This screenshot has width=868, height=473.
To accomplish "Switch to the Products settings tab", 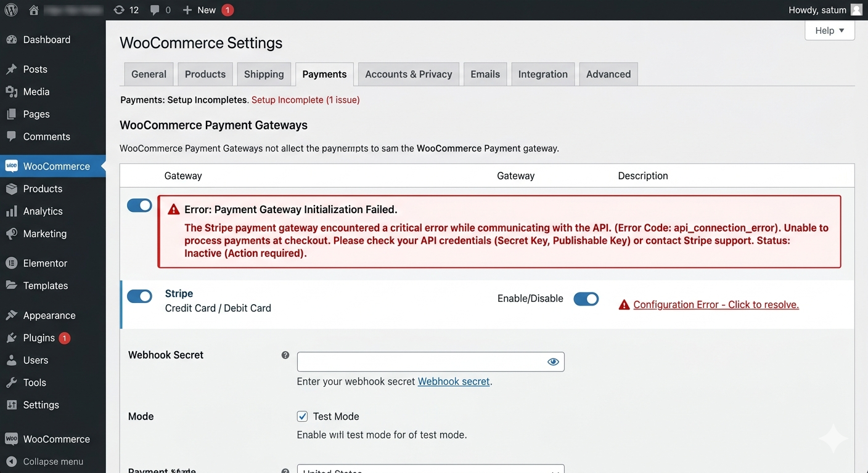I will [x=205, y=74].
